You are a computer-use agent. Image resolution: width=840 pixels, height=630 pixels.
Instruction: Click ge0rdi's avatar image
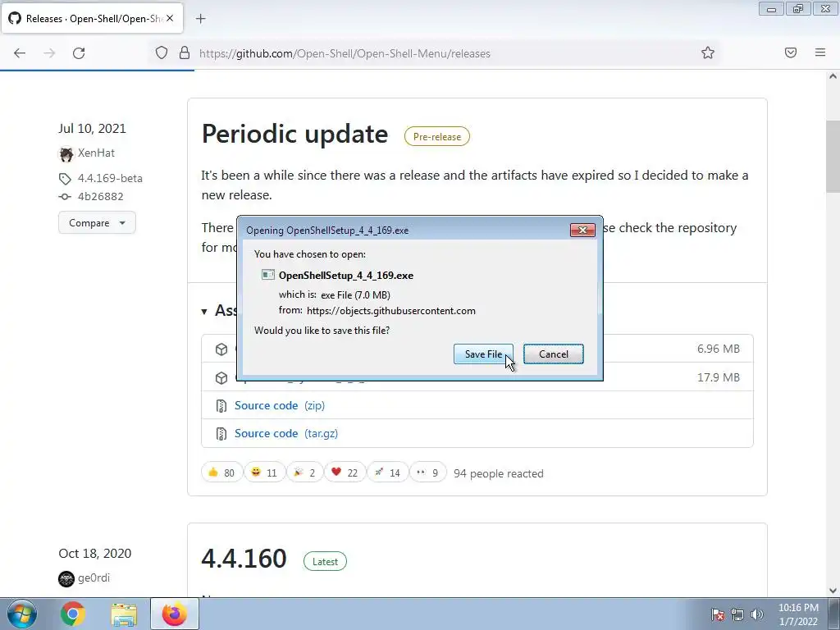(x=66, y=579)
